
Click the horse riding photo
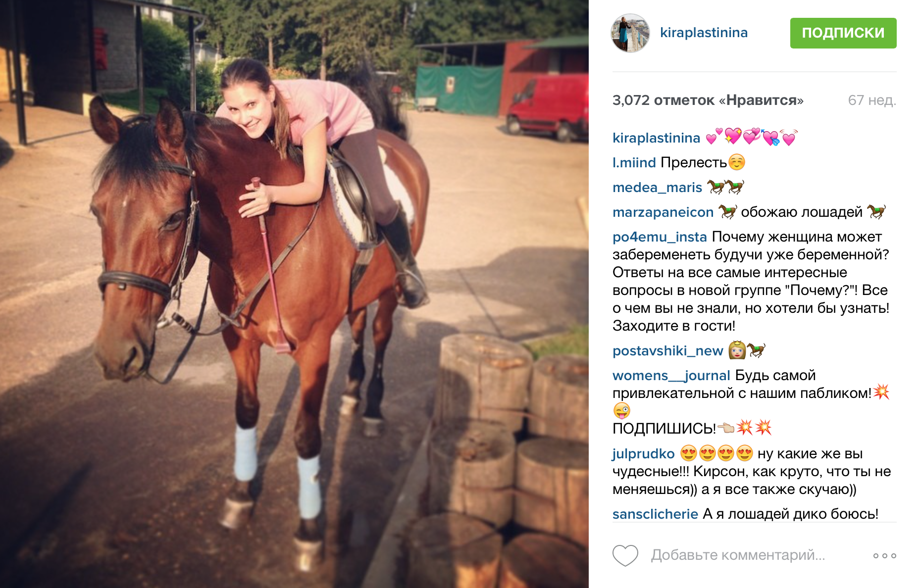(294, 294)
